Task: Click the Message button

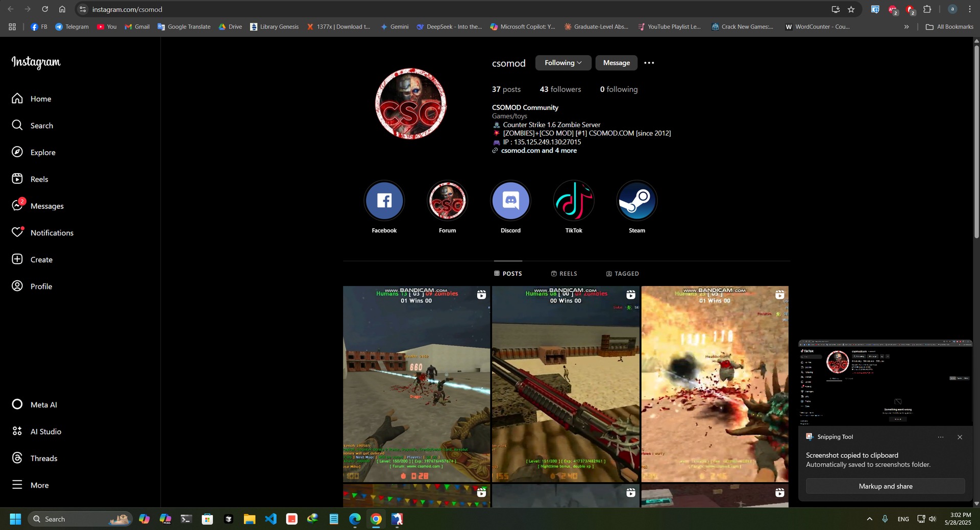Action: tap(616, 63)
